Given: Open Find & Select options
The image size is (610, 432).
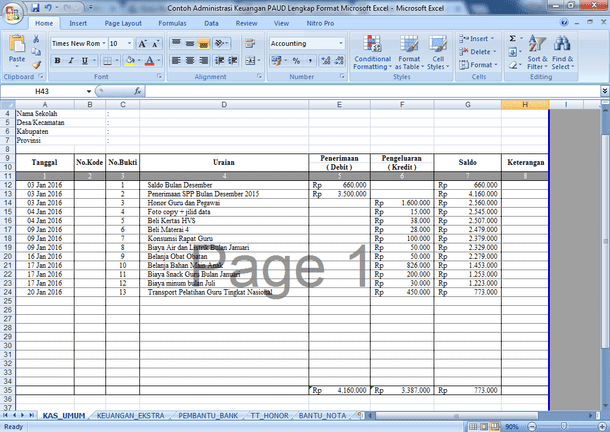Looking at the screenshot, I should click(x=563, y=52).
